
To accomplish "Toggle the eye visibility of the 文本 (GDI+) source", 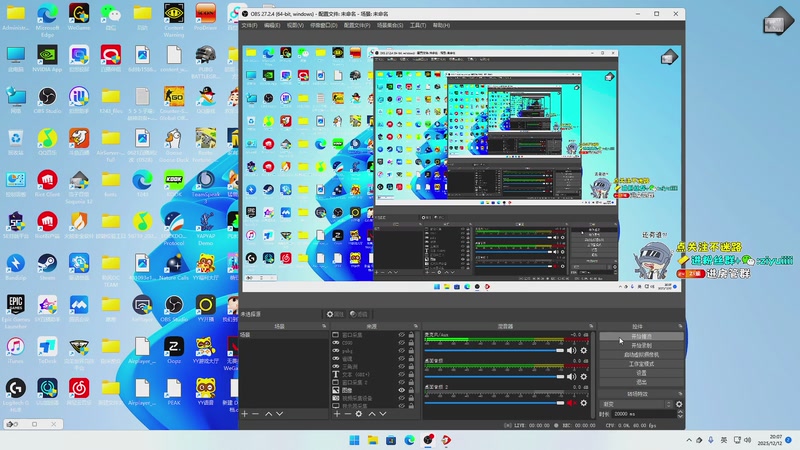I will pyautogui.click(x=402, y=374).
